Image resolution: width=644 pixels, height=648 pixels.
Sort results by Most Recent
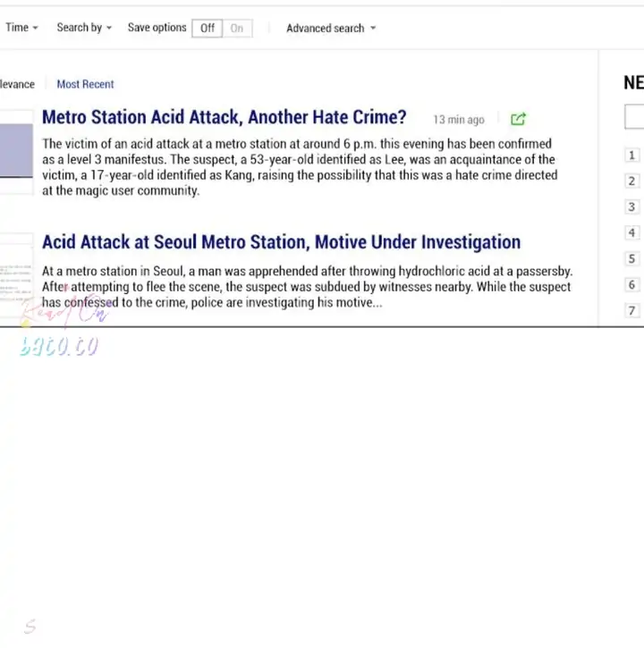85,84
